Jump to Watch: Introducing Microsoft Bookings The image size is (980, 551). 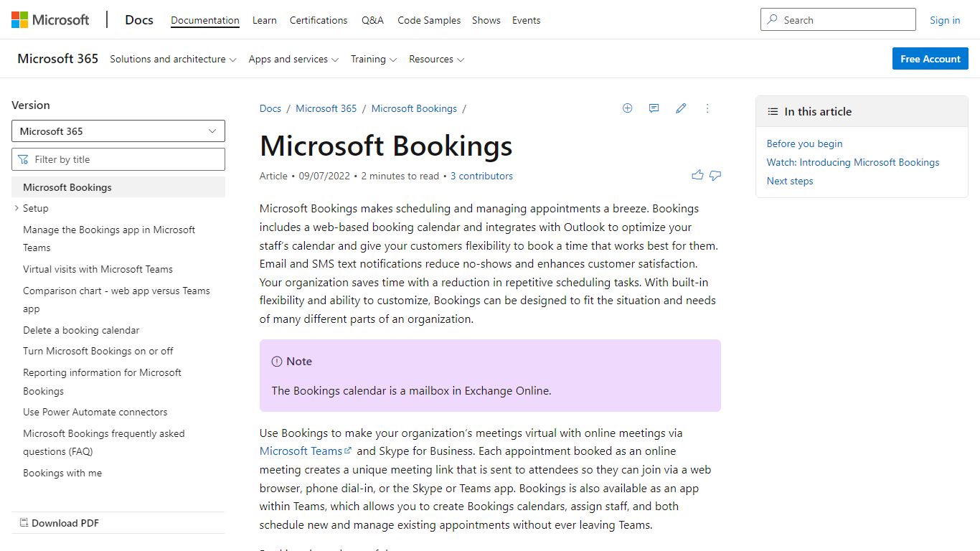tap(853, 162)
